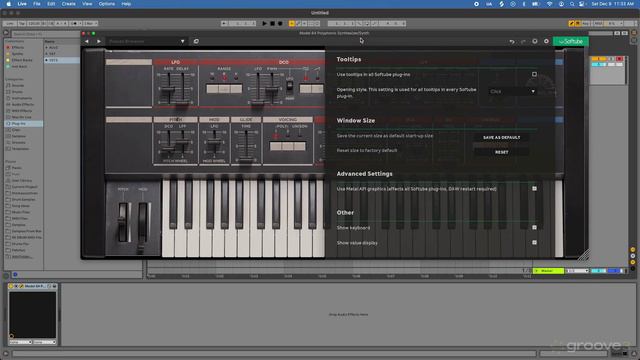
Task: Expand the VST3 folder in browser list
Action: click(x=47, y=60)
